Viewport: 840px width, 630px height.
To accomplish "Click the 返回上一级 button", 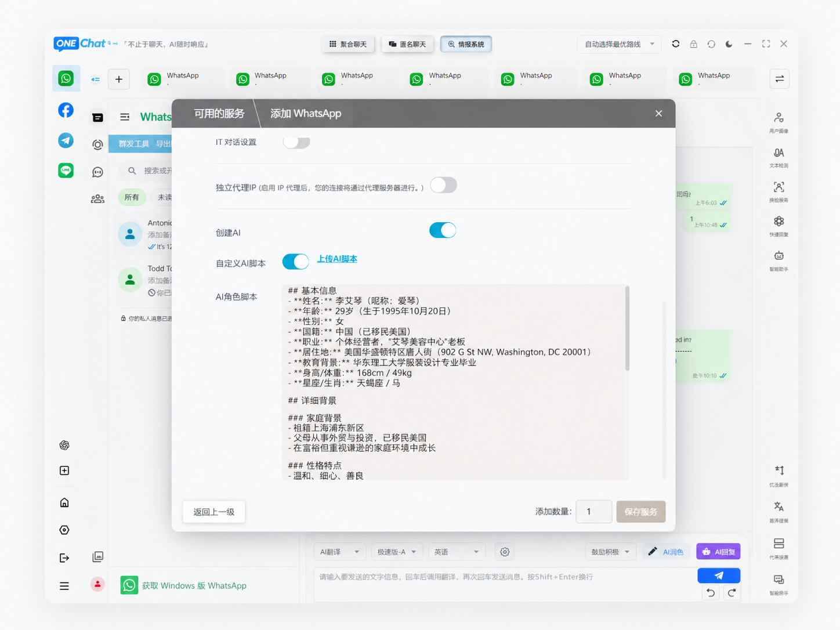I will pyautogui.click(x=214, y=512).
